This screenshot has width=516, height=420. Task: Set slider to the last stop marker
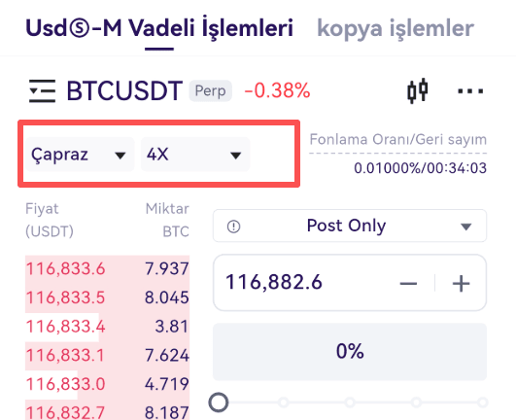tap(482, 402)
